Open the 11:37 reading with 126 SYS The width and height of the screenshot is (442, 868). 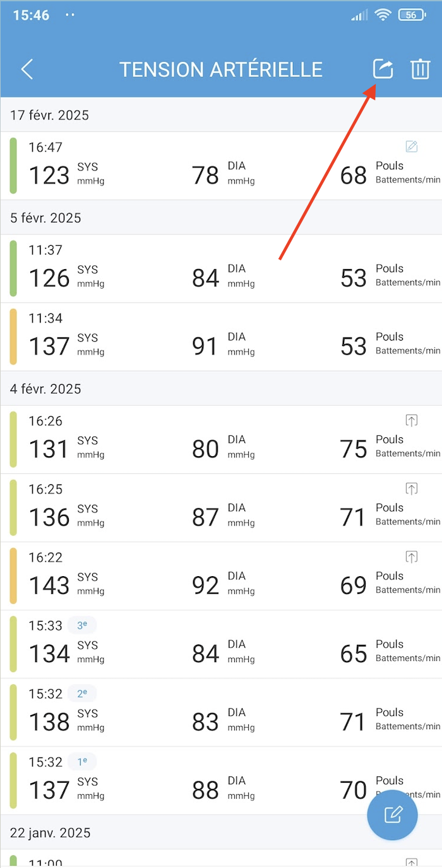click(221, 268)
